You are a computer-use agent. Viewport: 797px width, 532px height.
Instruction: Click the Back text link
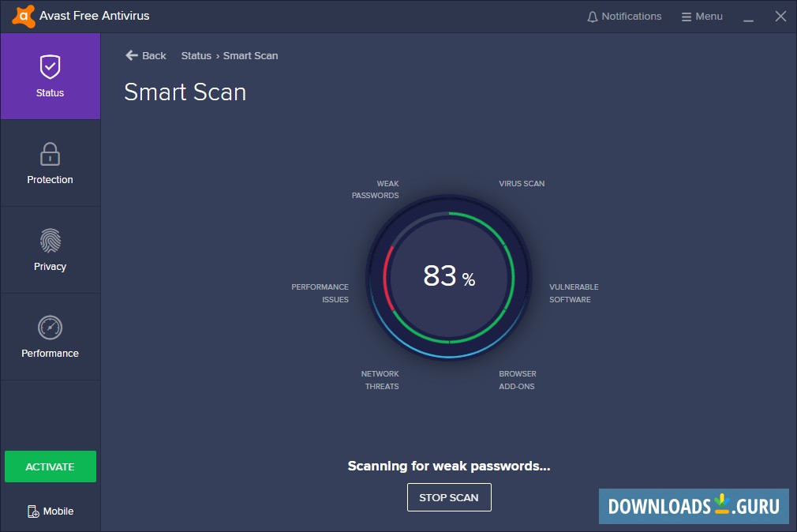(x=154, y=55)
